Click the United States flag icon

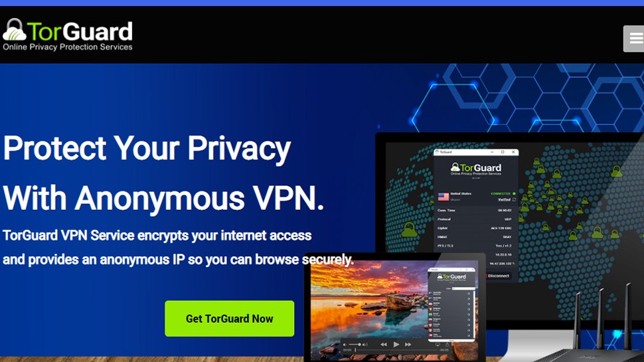coord(443,197)
